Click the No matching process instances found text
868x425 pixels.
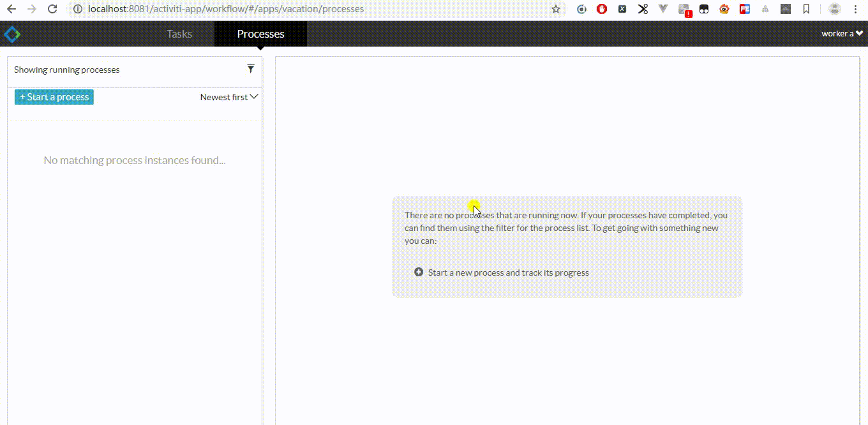point(135,160)
